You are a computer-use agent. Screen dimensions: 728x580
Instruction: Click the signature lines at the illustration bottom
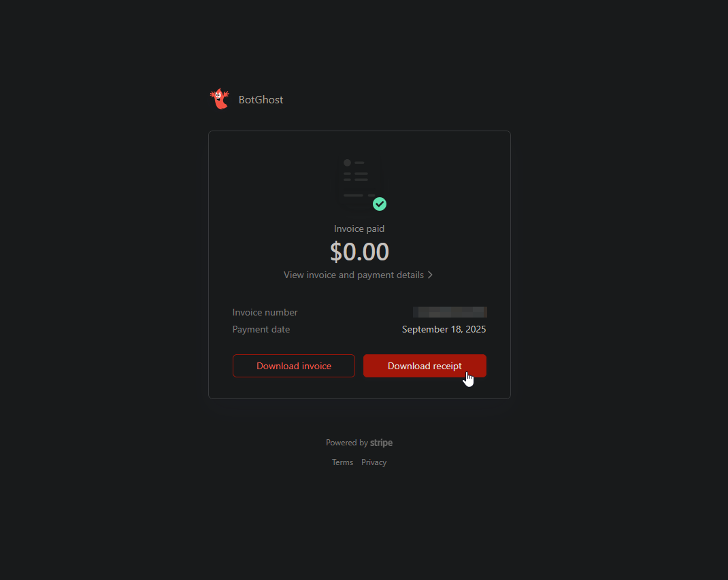pos(359,195)
